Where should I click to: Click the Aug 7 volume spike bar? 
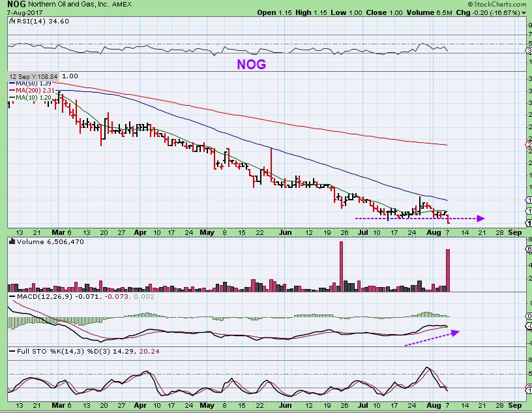pyautogui.click(x=448, y=271)
